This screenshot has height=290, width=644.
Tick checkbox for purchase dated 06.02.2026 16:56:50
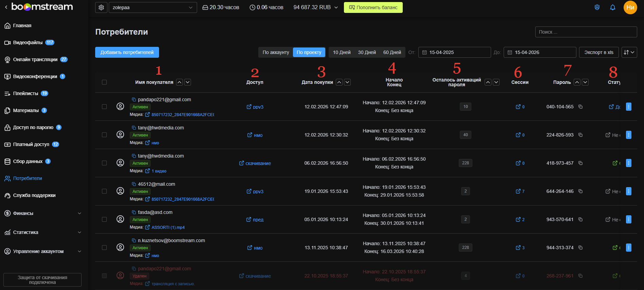coord(104,163)
